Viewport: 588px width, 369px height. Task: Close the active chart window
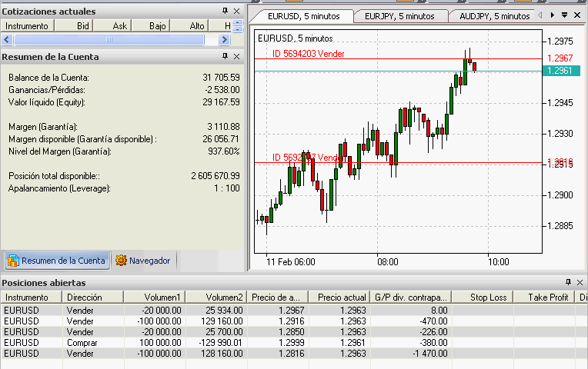click(x=577, y=15)
